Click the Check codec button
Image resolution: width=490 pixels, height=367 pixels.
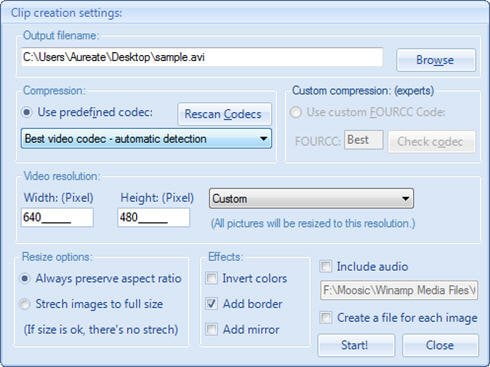coord(432,142)
